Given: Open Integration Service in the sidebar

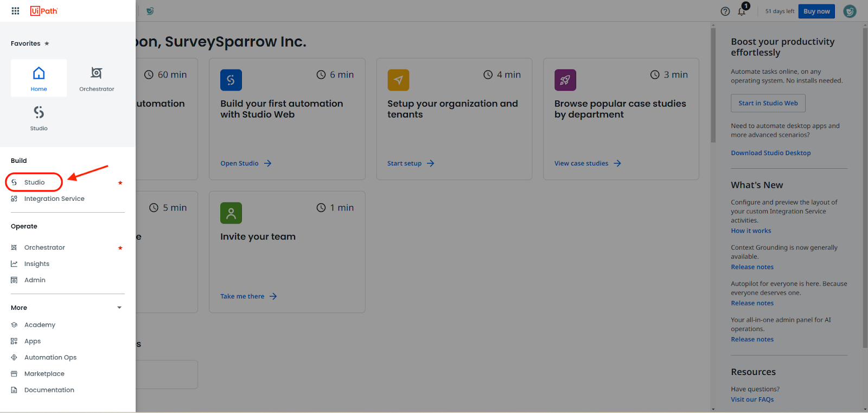Looking at the screenshot, I should point(54,199).
